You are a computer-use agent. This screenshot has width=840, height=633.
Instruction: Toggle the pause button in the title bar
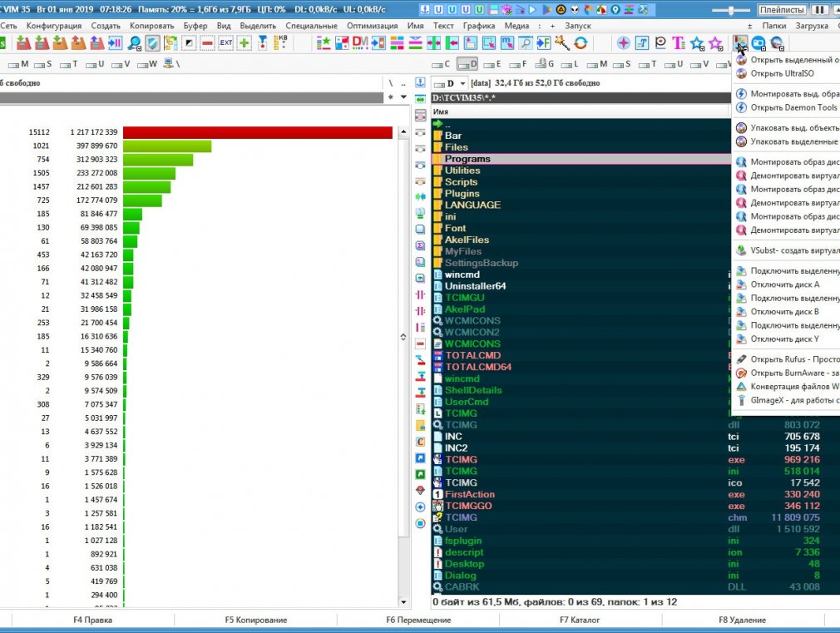point(819,10)
